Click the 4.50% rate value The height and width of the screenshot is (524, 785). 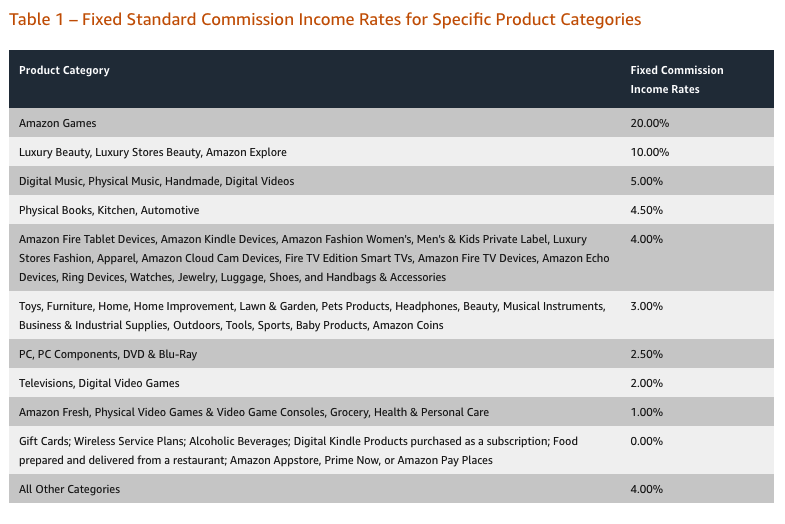[x=646, y=210]
